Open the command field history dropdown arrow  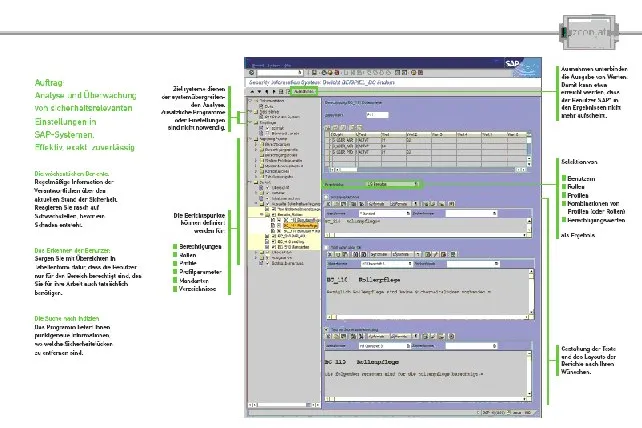[300, 72]
